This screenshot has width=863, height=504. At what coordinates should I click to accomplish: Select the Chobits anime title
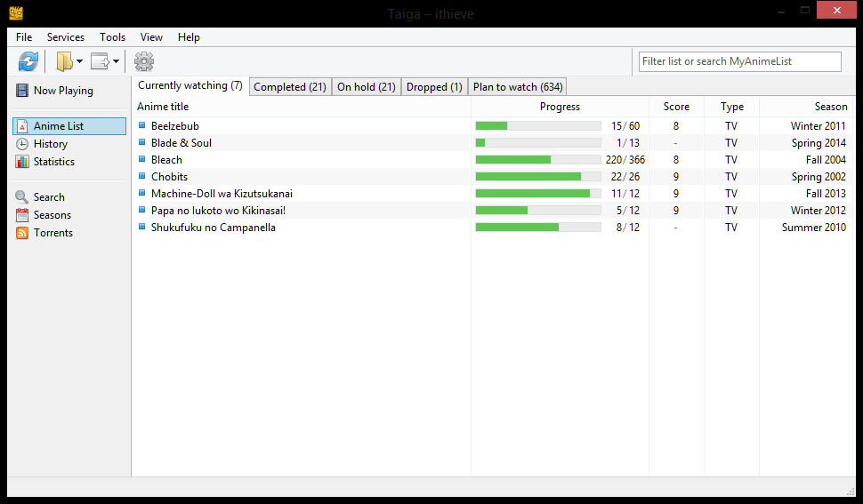[x=170, y=177]
